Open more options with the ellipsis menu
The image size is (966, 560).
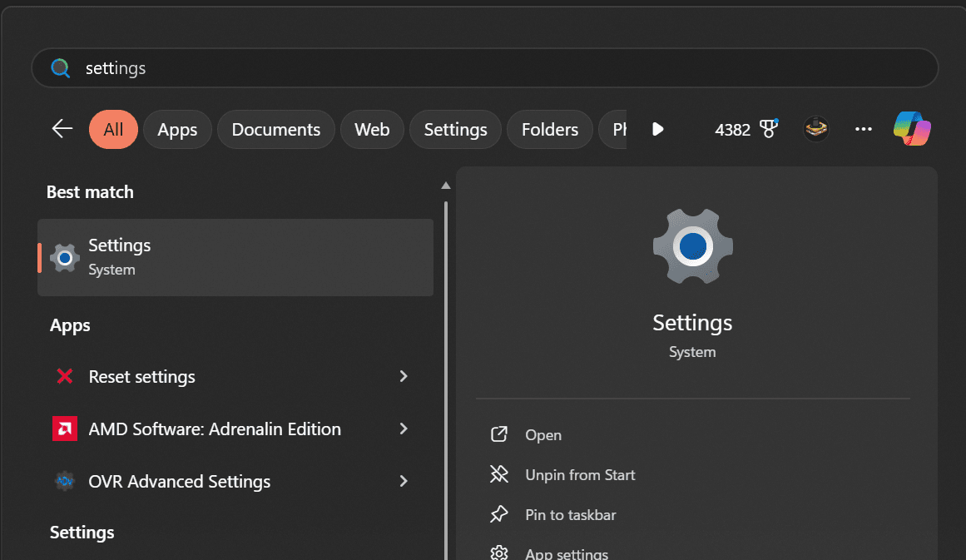[863, 129]
